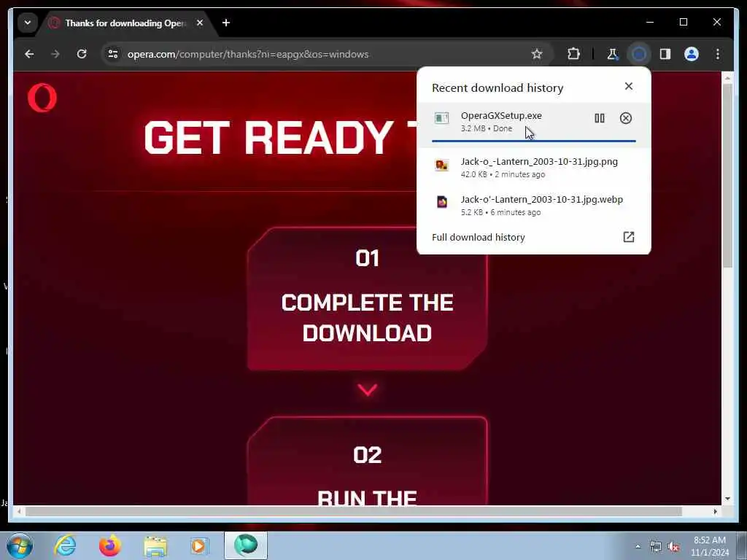The image size is (747, 560).
Task: Click the muted volume tray icon
Action: point(673,547)
